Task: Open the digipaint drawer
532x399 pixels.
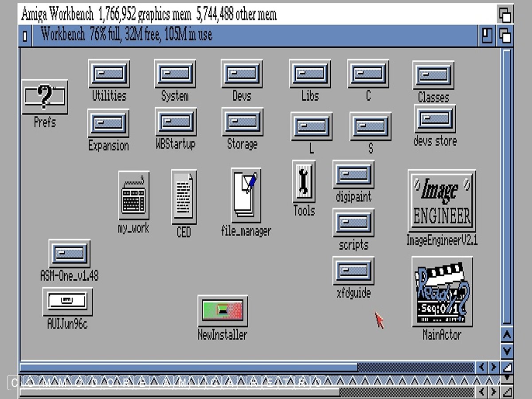Action: coord(353,175)
